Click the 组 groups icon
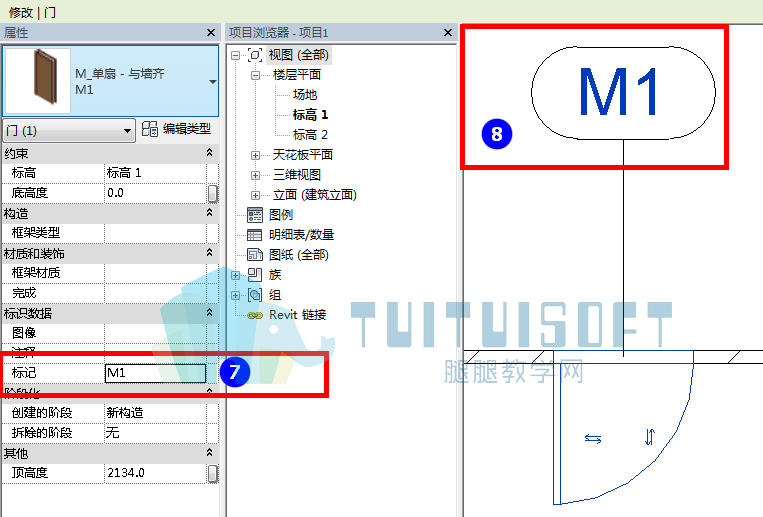This screenshot has height=517, width=763. (x=255, y=295)
